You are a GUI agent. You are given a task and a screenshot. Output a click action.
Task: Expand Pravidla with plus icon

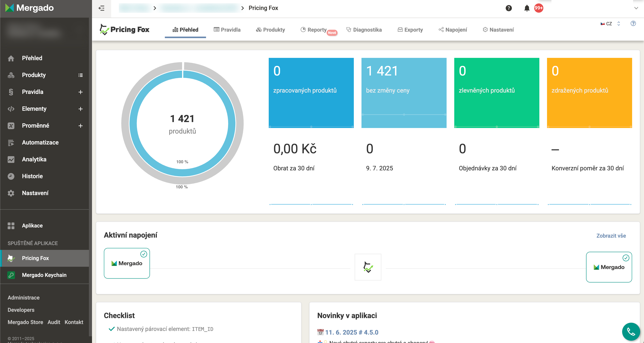(x=80, y=92)
